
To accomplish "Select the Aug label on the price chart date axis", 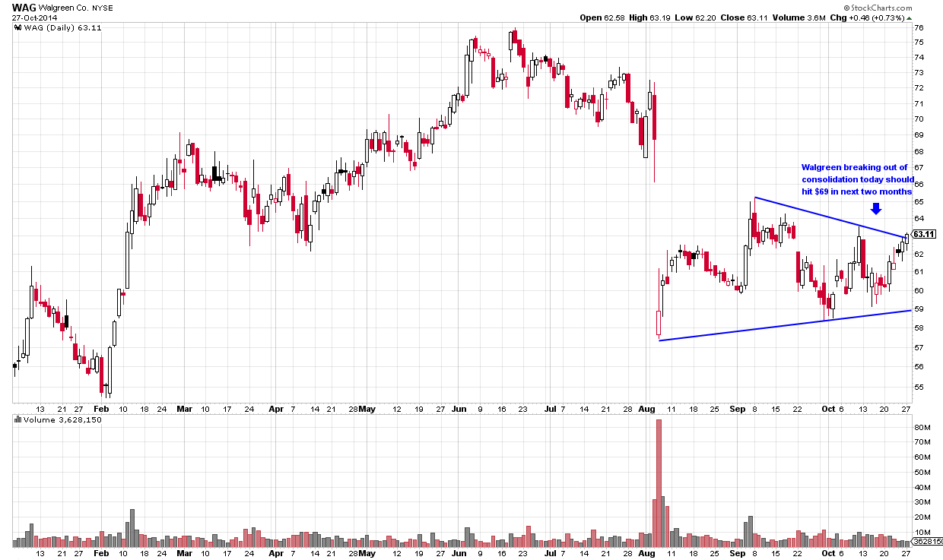I will pyautogui.click(x=647, y=408).
